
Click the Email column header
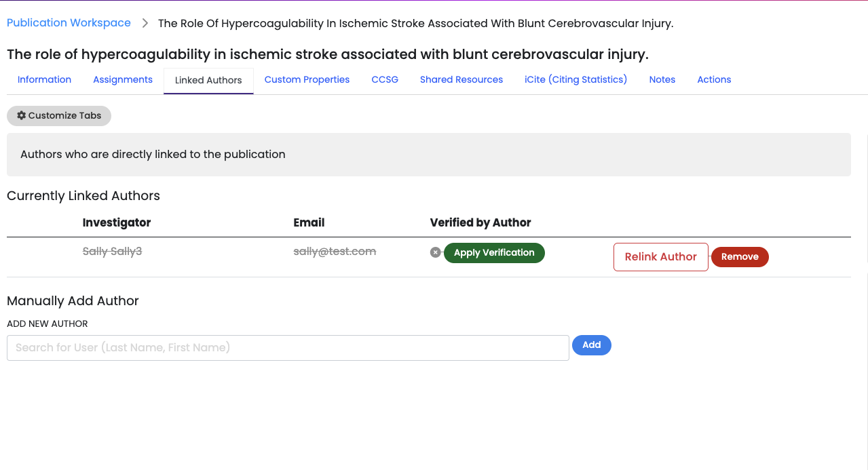click(x=309, y=222)
